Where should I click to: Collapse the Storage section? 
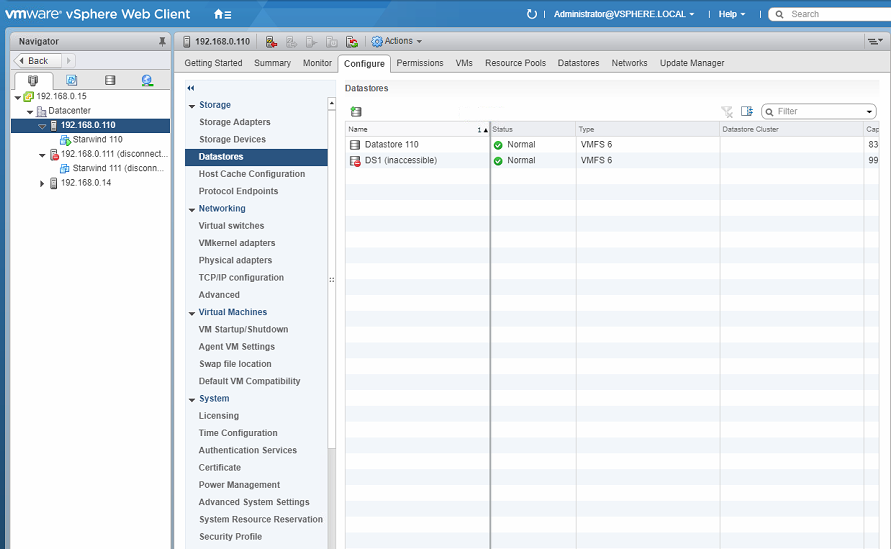(192, 106)
